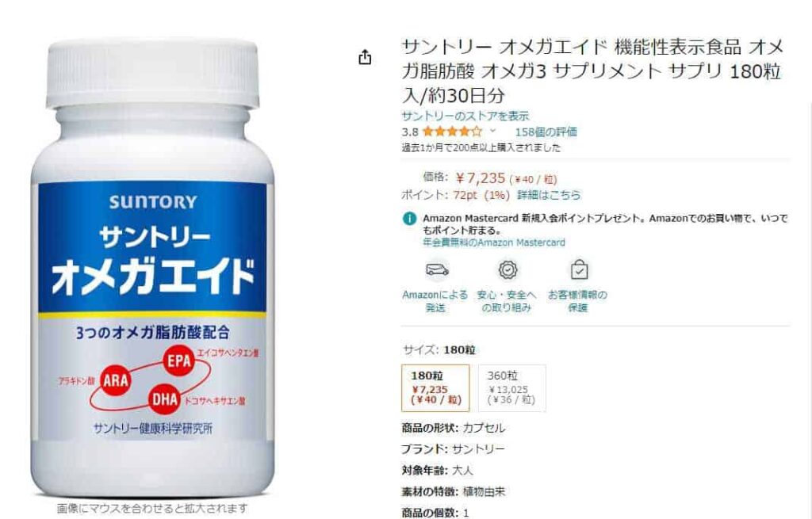
Task: Select the 180粒 size option
Action: pyautogui.click(x=435, y=388)
